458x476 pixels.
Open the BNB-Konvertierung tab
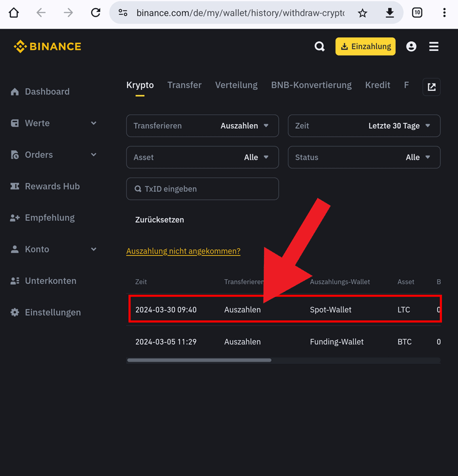[x=311, y=85]
